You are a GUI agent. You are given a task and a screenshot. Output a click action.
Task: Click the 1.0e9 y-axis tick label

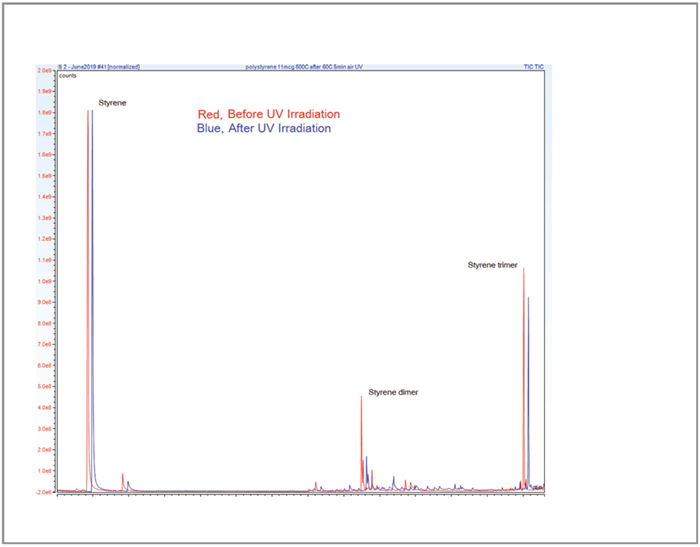(45, 281)
